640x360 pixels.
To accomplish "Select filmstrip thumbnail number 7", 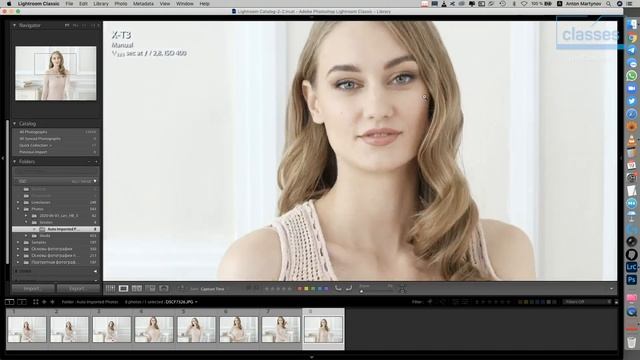I will [x=281, y=329].
